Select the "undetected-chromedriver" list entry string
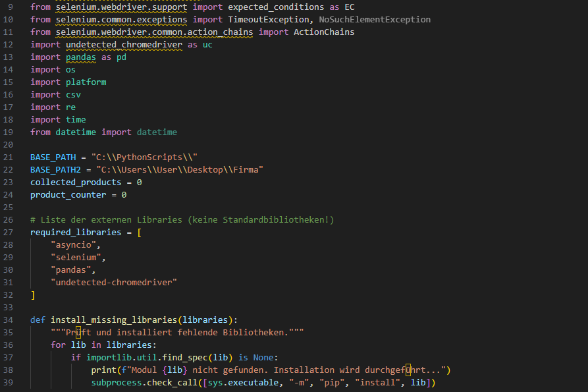588x392 pixels. [x=114, y=283]
